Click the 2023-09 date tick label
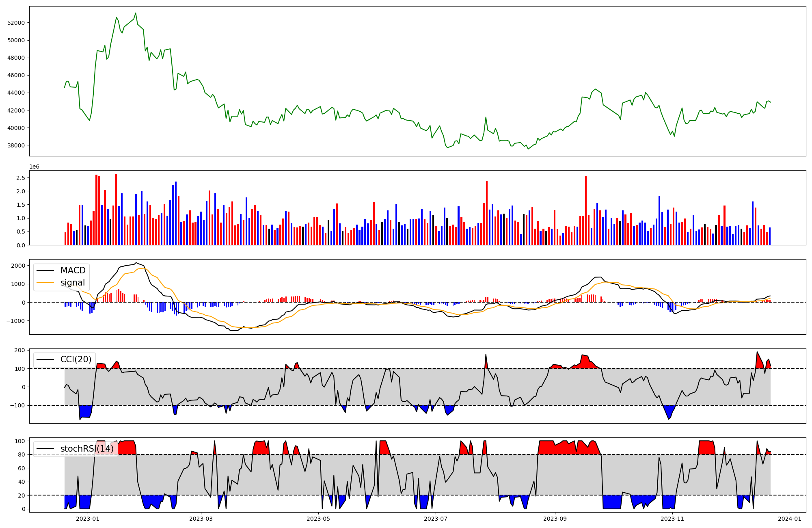Screen dimensions: 812x528 tap(555, 519)
